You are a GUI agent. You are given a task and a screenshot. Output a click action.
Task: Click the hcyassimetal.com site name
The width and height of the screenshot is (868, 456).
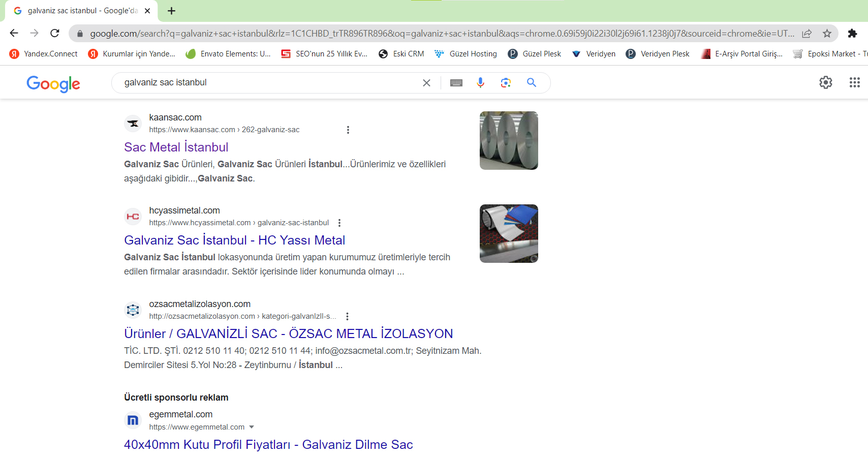pos(184,210)
